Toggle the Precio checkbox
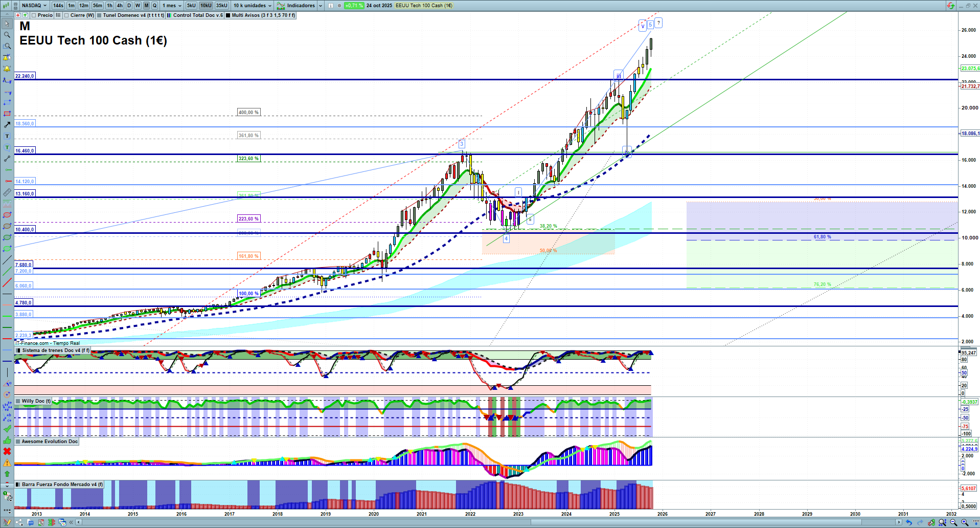 click(34, 15)
